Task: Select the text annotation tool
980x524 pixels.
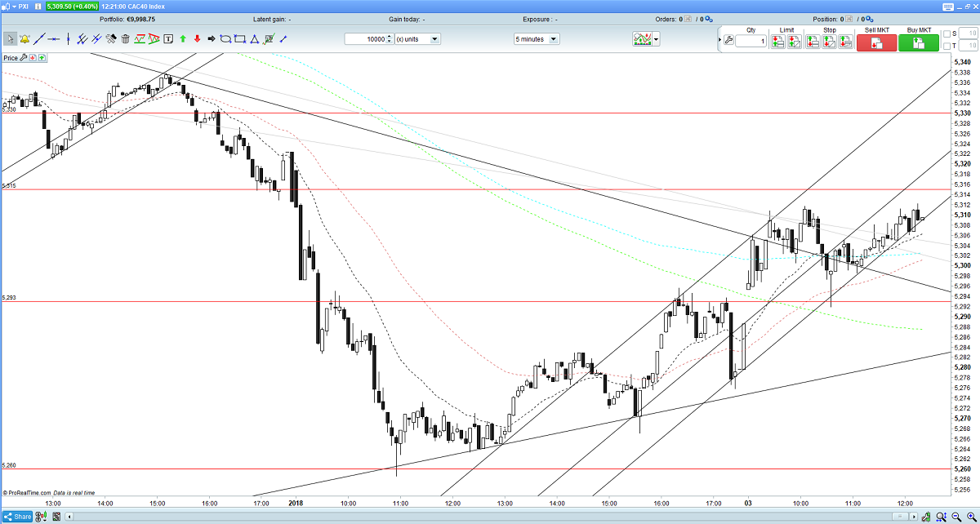Action: pyautogui.click(x=168, y=39)
